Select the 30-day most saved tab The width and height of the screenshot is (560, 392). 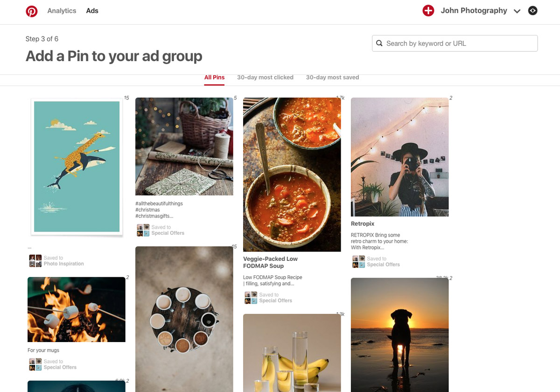(x=332, y=77)
